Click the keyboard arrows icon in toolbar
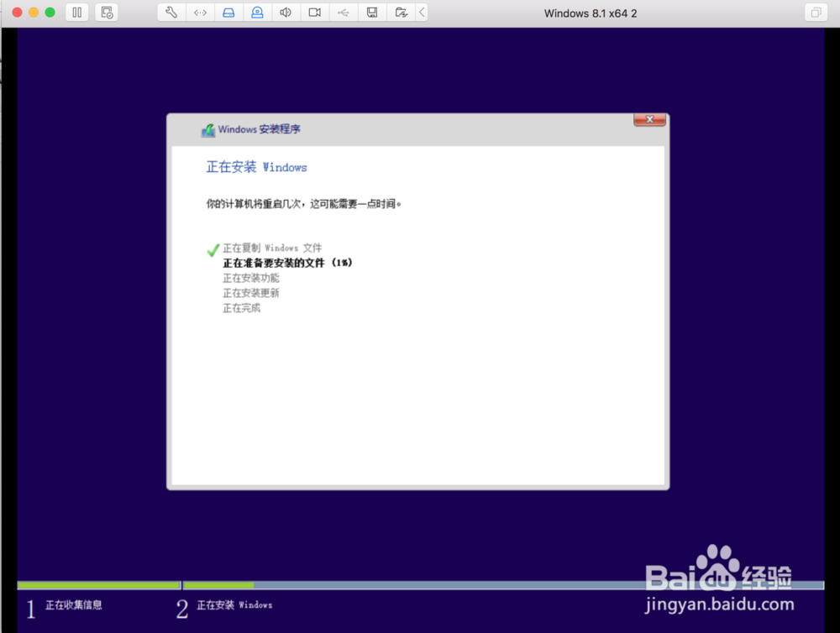The height and width of the screenshot is (633, 840). 200,12
